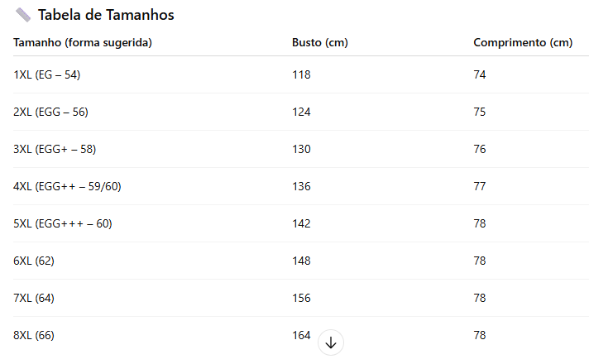
Task: Click the 7XL (64) size cell
Action: (34, 298)
